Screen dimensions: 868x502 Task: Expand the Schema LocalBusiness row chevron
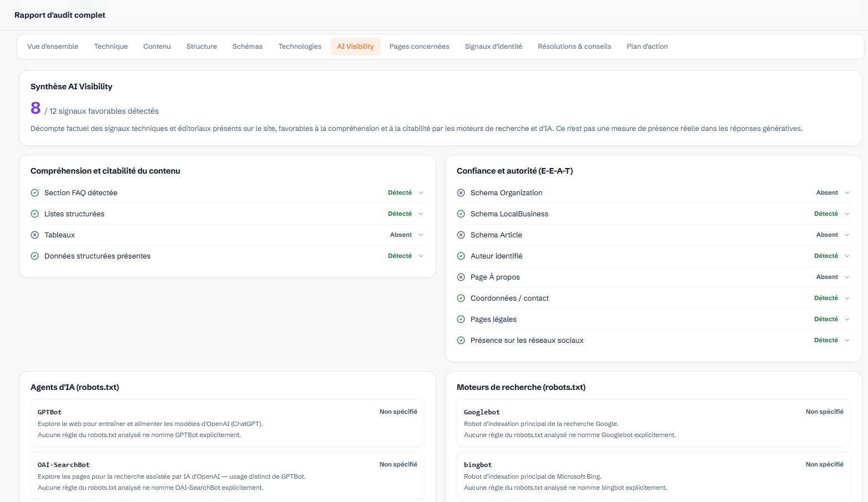(x=847, y=214)
